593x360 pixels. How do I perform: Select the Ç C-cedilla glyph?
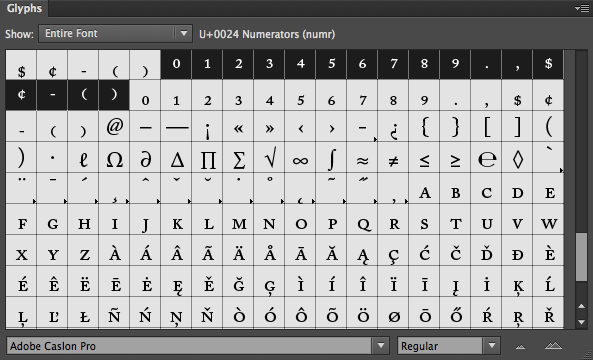click(393, 250)
